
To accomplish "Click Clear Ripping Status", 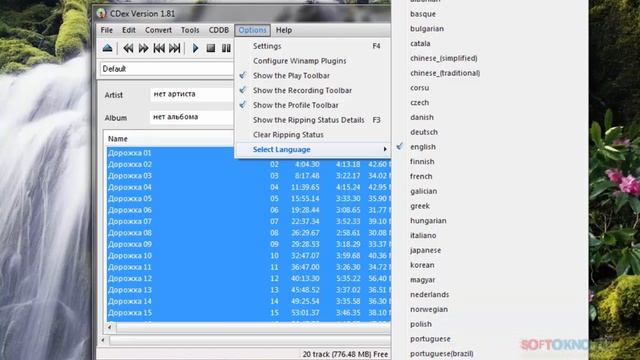I will coord(312,134).
